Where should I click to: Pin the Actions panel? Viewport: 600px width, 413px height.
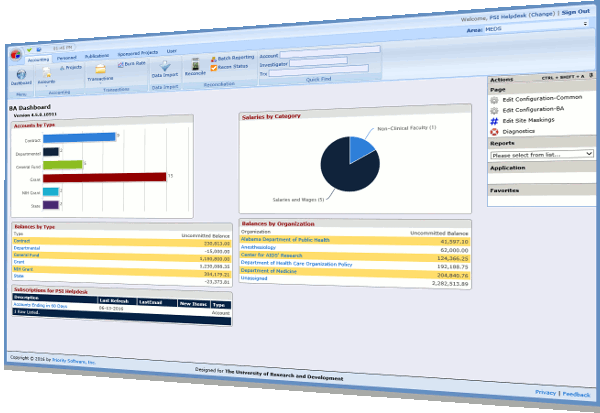click(x=591, y=75)
